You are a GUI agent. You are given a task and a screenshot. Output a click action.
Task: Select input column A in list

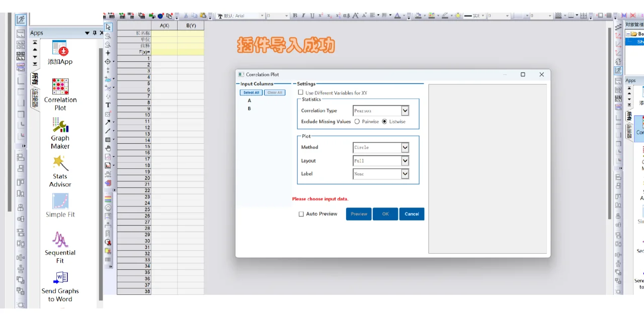pyautogui.click(x=250, y=100)
